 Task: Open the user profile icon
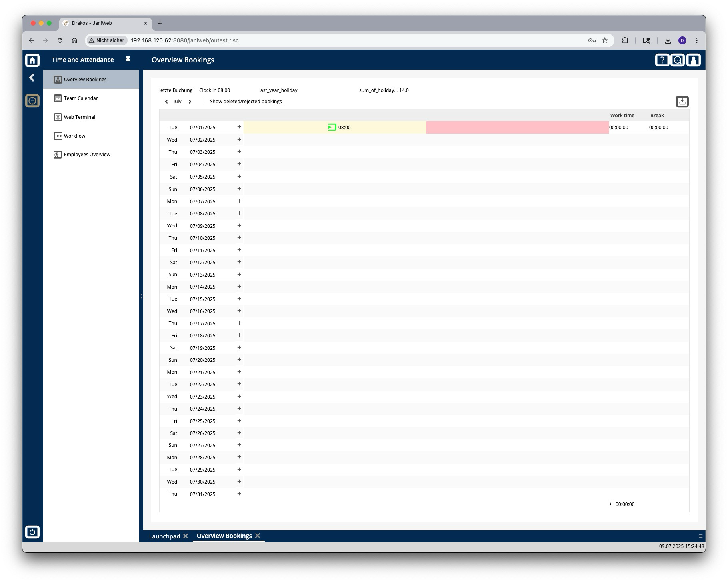694,60
